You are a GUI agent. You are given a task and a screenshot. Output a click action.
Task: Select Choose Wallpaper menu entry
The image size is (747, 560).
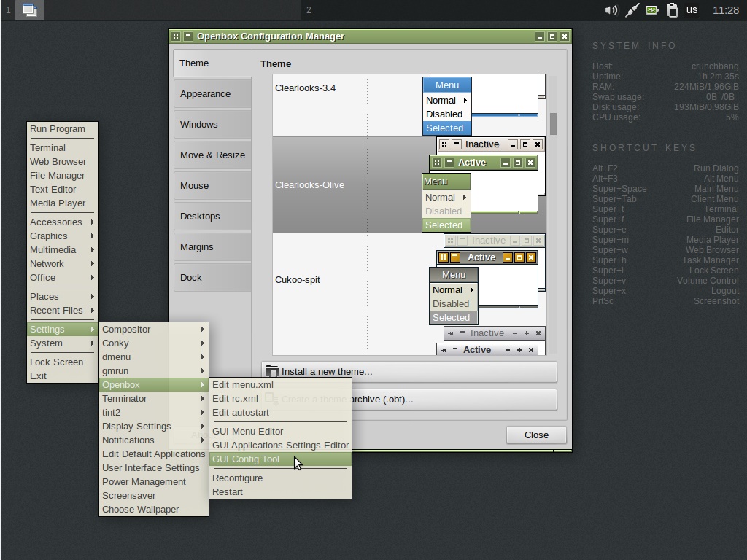pos(154,508)
